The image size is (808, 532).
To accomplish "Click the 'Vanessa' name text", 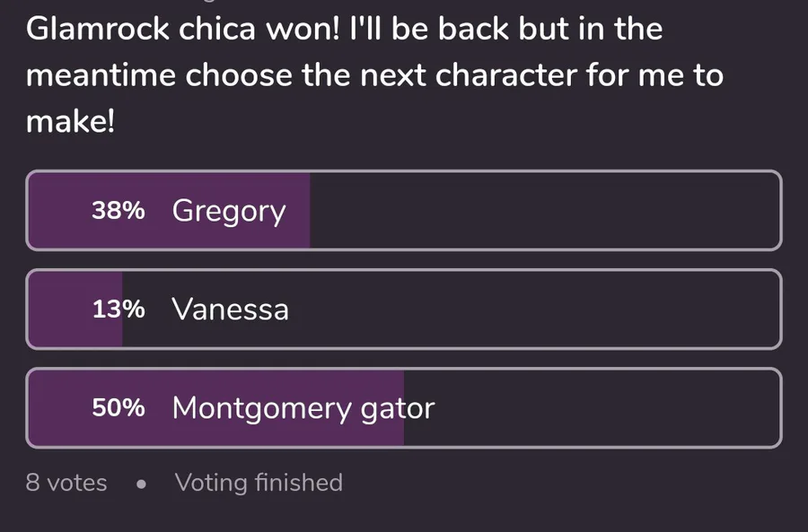I will (x=231, y=310).
